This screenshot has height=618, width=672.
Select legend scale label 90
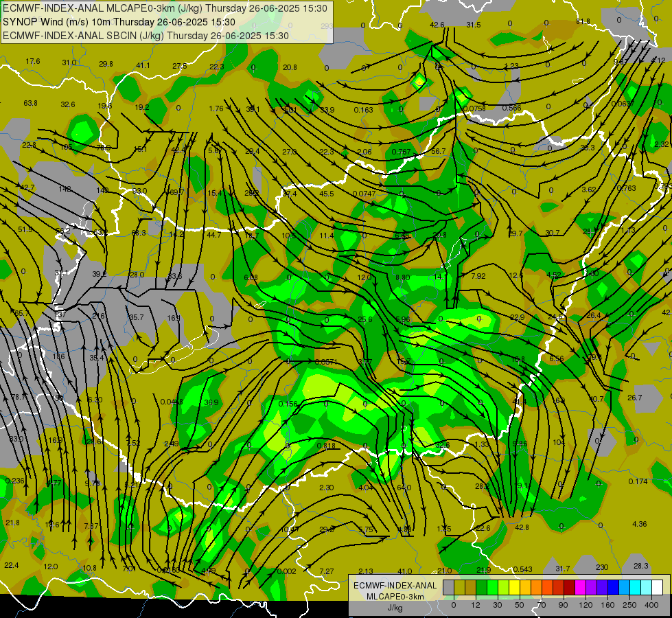click(x=563, y=605)
